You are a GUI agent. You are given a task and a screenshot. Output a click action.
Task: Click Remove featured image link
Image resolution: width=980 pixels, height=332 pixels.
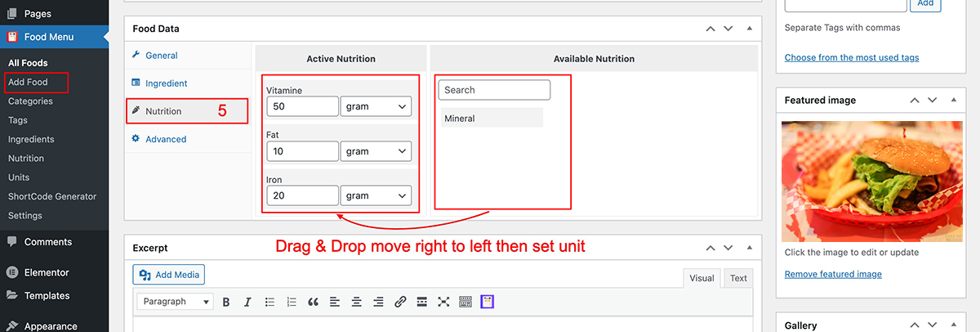tap(833, 274)
